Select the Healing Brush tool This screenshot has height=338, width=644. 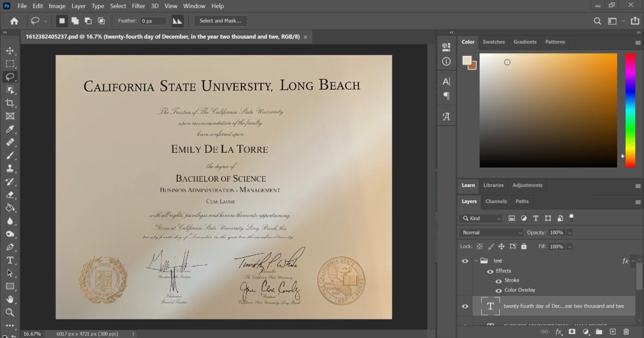[x=10, y=143]
